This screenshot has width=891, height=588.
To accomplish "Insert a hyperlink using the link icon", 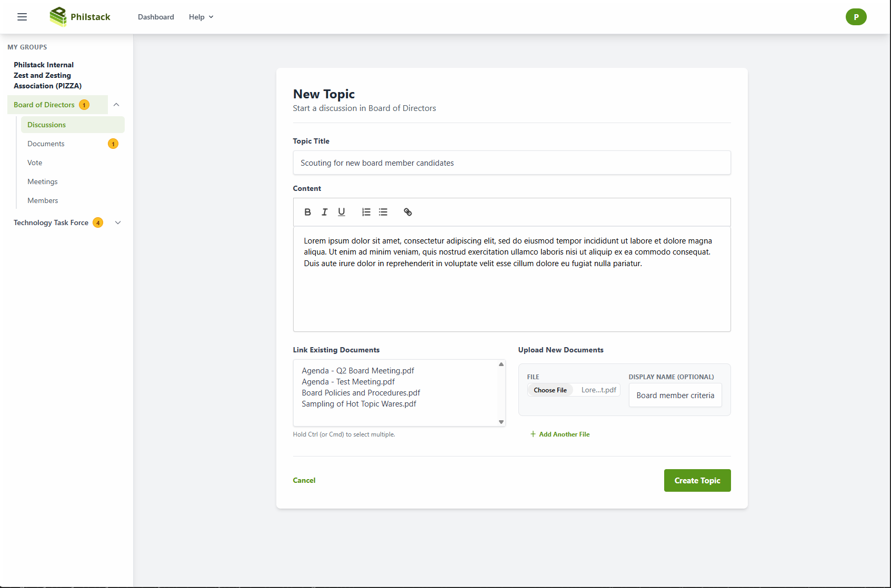I will [x=407, y=212].
